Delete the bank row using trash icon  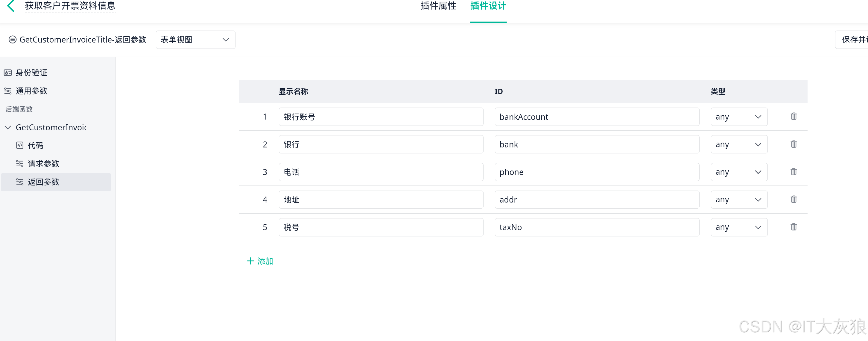[793, 144]
